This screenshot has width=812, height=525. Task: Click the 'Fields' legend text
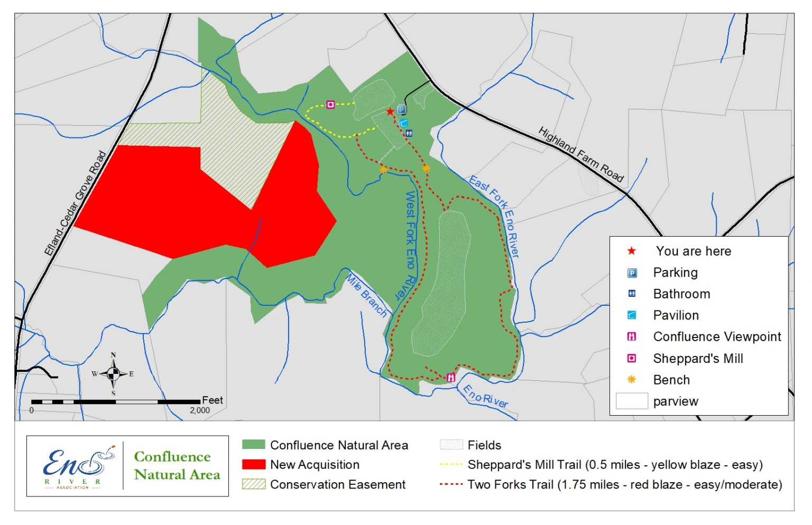point(484,445)
